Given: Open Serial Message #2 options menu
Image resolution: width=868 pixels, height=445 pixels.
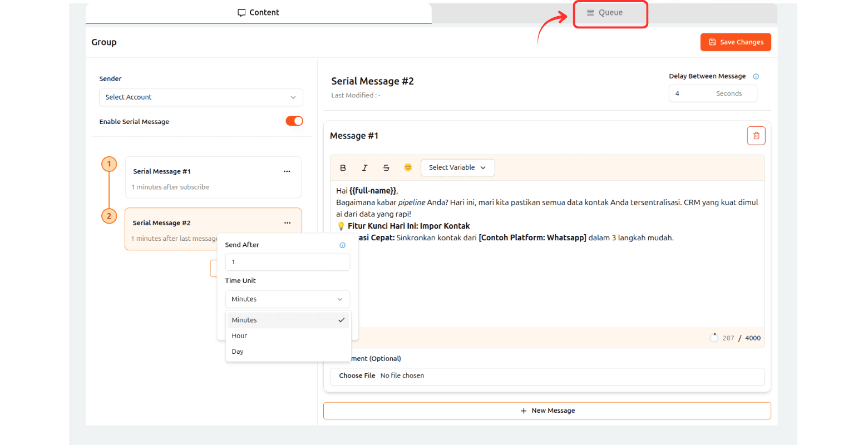Looking at the screenshot, I should [x=287, y=223].
